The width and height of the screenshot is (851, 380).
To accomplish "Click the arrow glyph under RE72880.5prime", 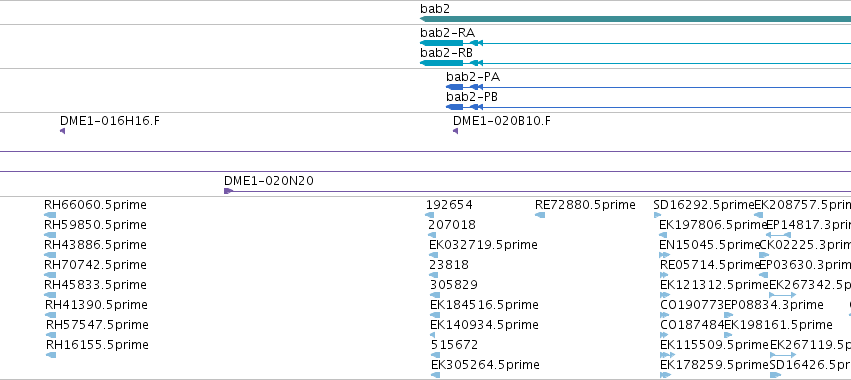I will pos(540,215).
